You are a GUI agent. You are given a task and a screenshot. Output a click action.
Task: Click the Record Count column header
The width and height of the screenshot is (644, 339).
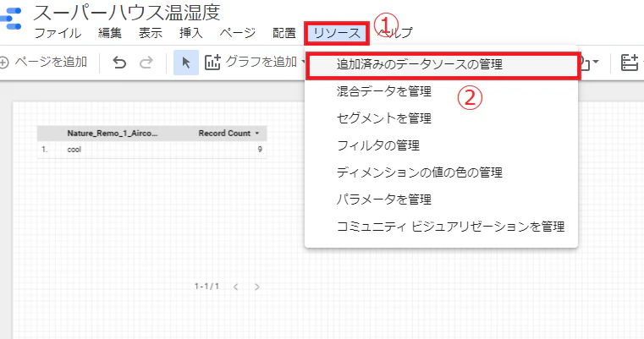[x=224, y=134]
